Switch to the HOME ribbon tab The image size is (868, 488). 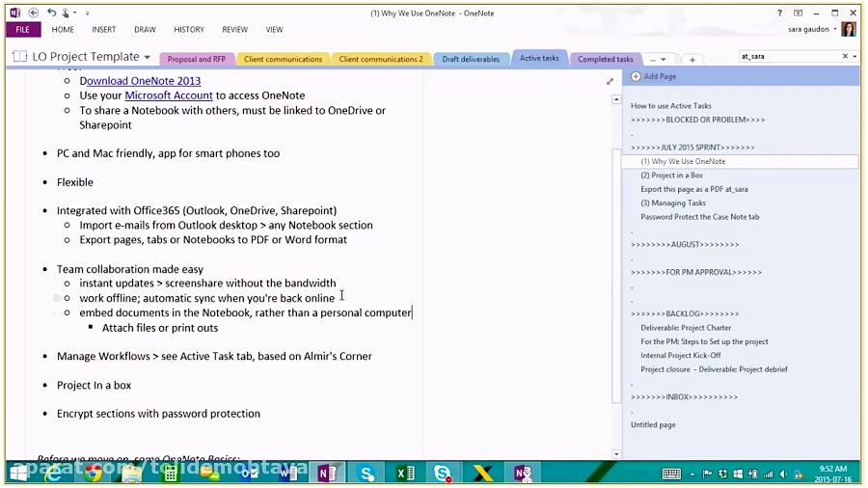click(63, 29)
